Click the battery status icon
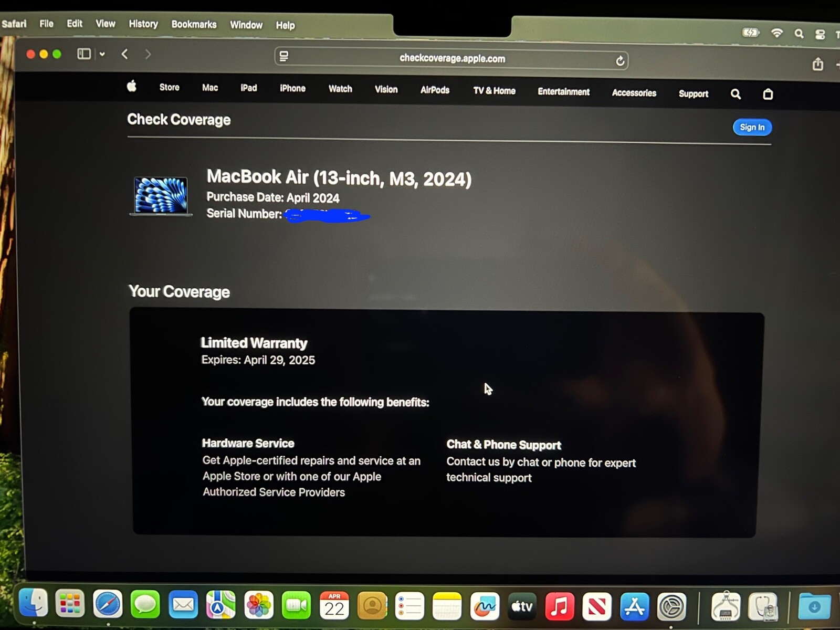 [x=751, y=33]
